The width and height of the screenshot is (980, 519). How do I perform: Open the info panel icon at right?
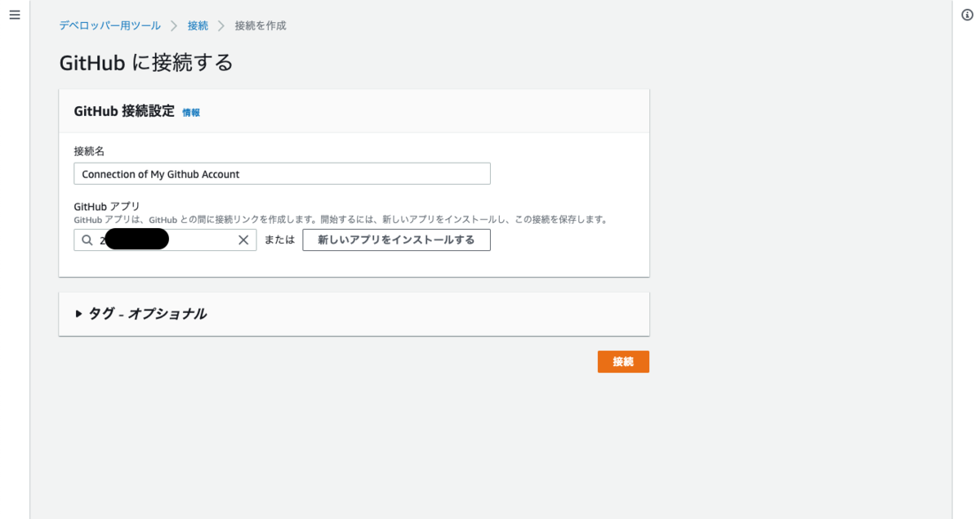pos(967,16)
